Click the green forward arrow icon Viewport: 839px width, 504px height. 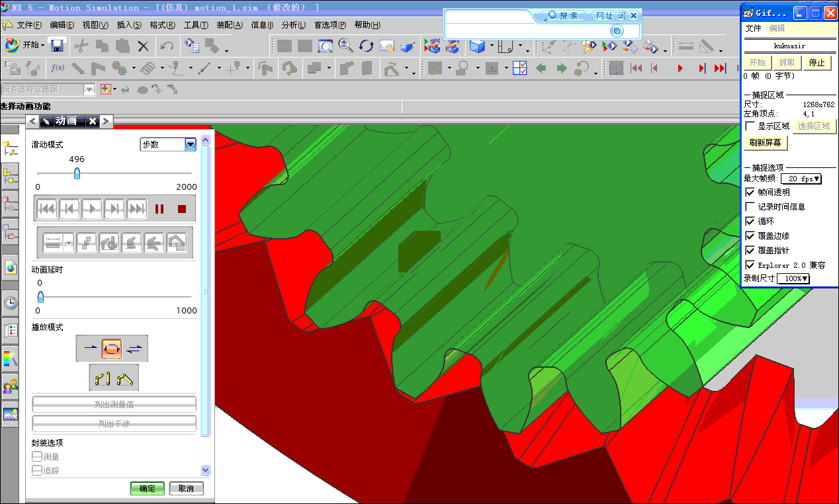click(x=561, y=67)
